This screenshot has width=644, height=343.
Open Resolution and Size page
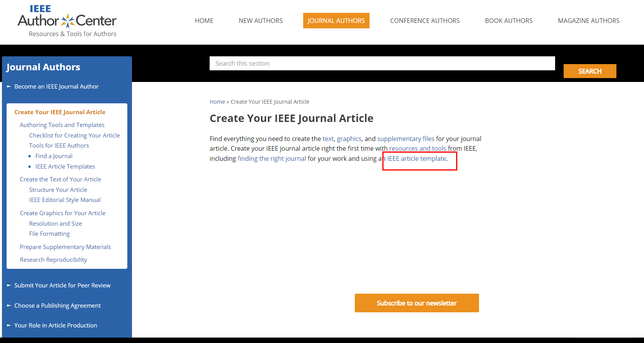pyautogui.click(x=56, y=223)
